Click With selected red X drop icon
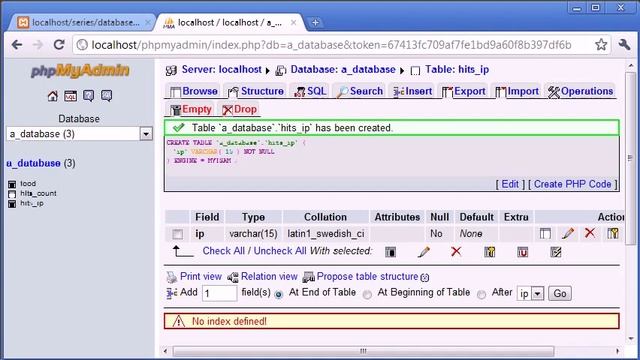 [x=456, y=251]
